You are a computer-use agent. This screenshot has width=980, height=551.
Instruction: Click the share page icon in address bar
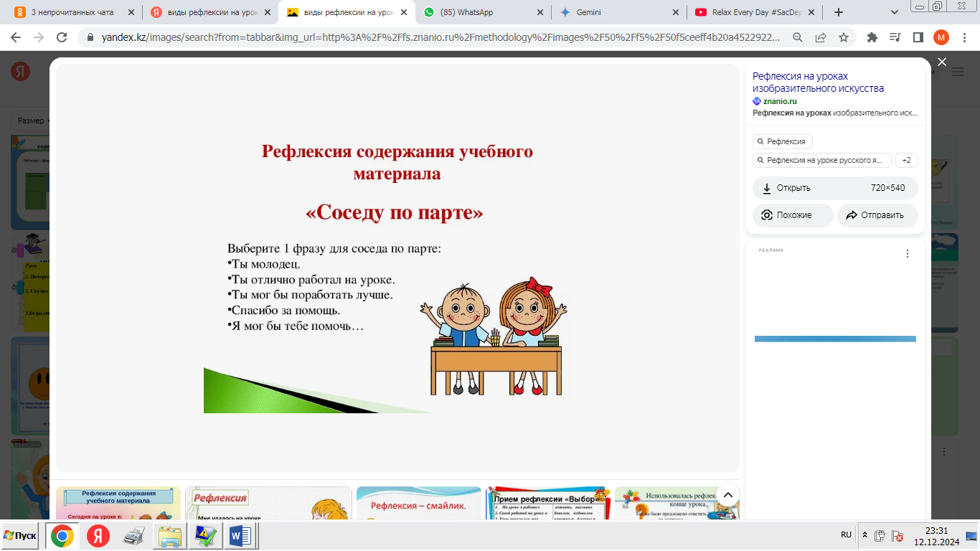821,38
